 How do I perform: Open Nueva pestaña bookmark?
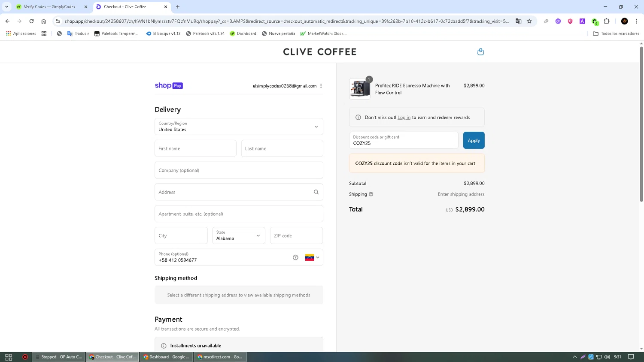(x=278, y=33)
